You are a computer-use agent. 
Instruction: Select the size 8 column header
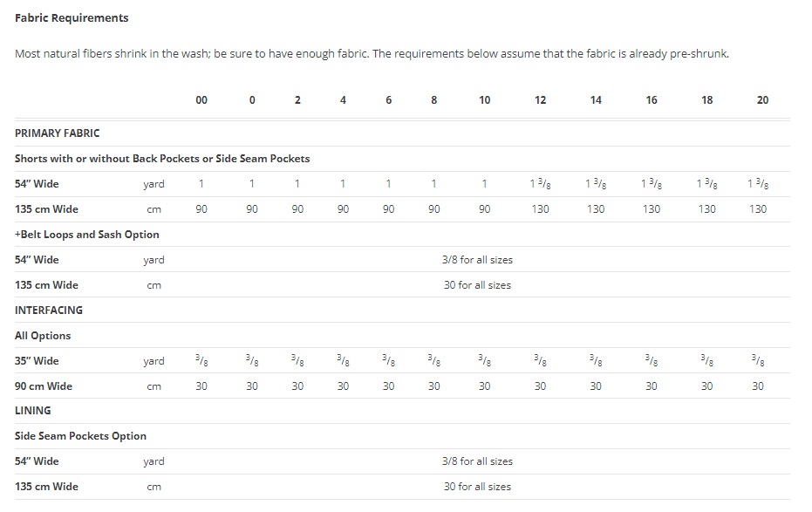[x=434, y=100]
